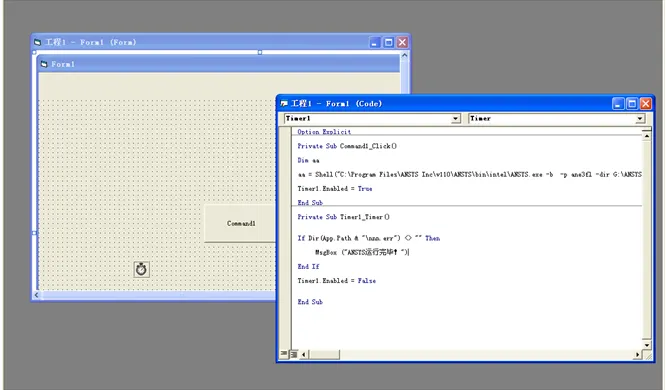Click the inner Form1 caption icon
The height and width of the screenshot is (390, 666).
coord(44,64)
